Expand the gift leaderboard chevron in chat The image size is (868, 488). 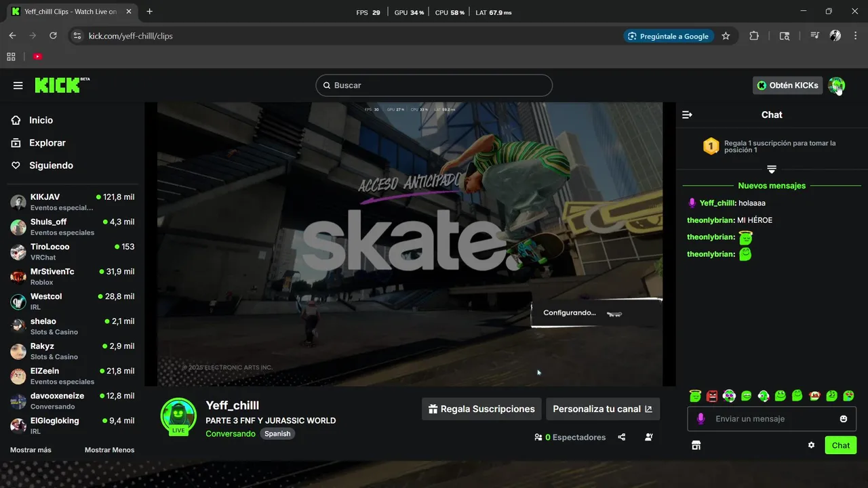(x=772, y=169)
